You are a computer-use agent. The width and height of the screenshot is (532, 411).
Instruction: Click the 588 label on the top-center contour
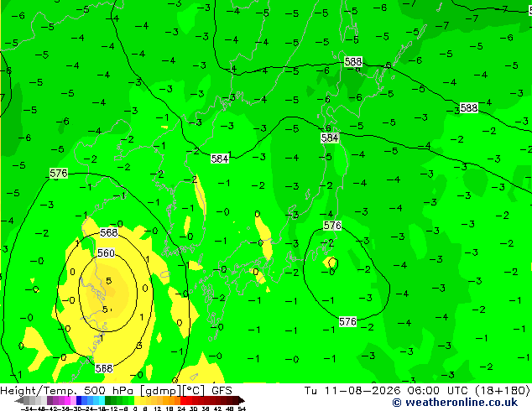tap(353, 62)
